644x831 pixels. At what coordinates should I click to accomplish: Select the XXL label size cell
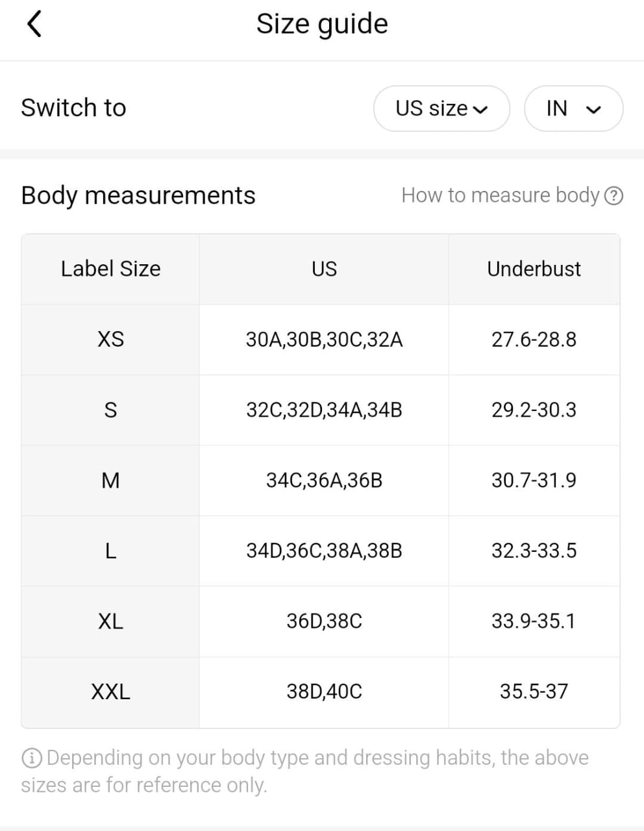(x=110, y=691)
